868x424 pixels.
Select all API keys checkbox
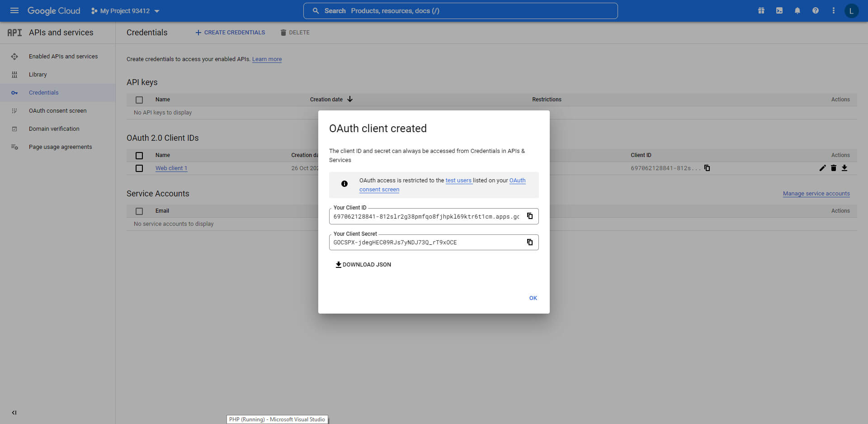coord(139,100)
